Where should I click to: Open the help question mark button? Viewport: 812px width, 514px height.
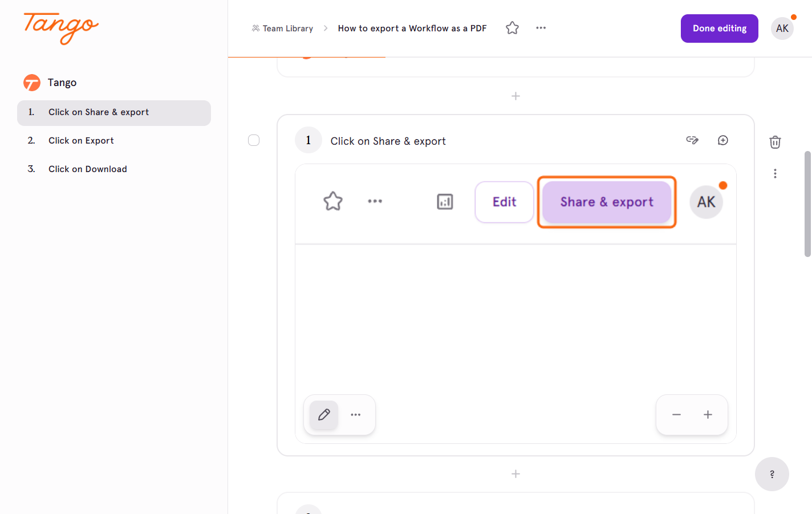pos(772,474)
